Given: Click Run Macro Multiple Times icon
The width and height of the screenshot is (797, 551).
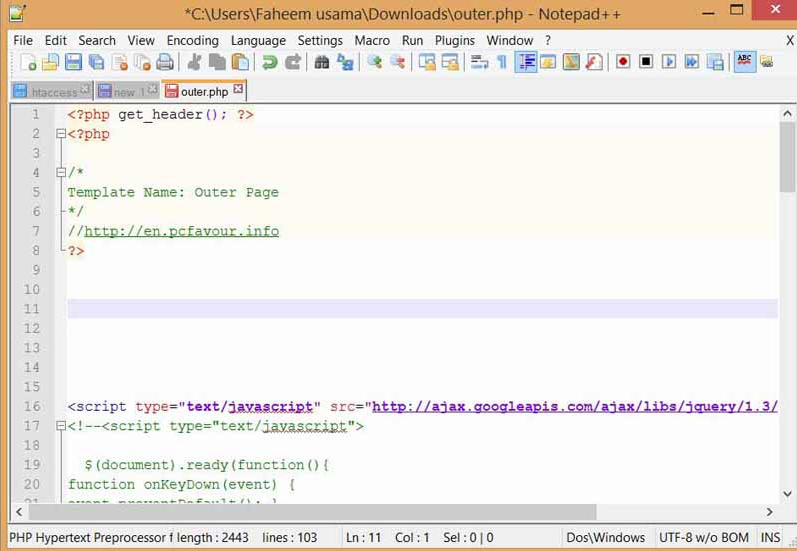Looking at the screenshot, I should click(x=692, y=62).
